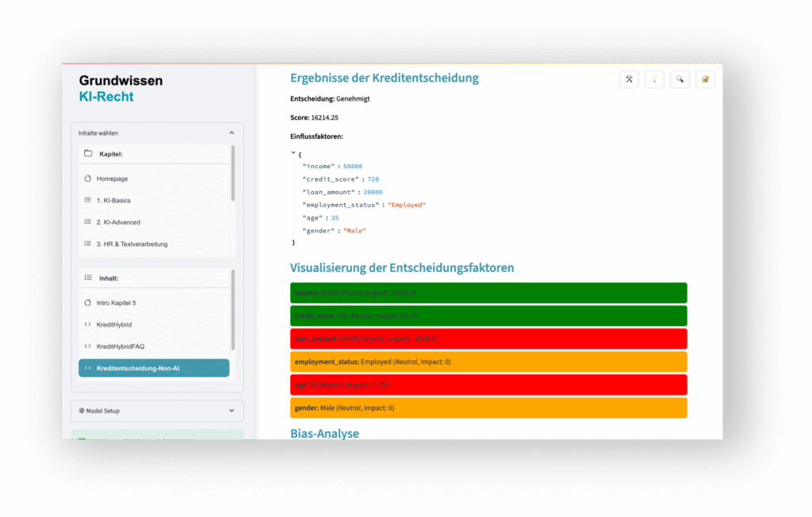Collapse the JSON Einflussfaktoren tree
The height and width of the screenshot is (517, 812).
click(x=293, y=153)
